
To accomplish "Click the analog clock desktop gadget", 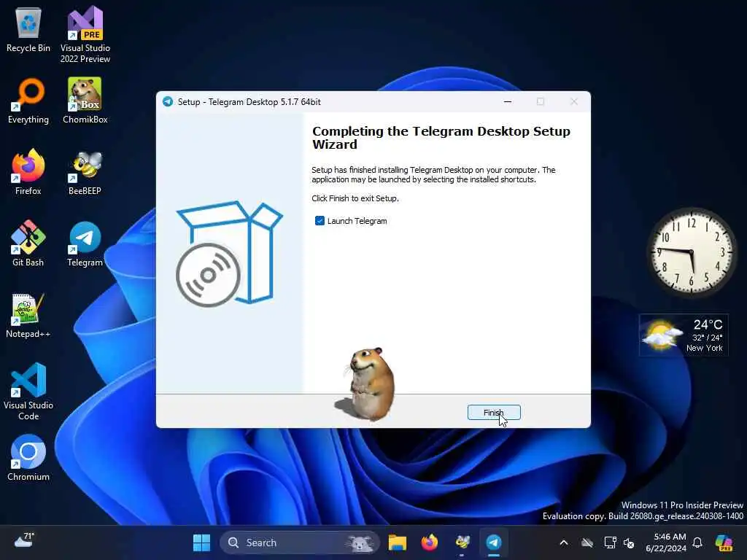I will (692, 252).
